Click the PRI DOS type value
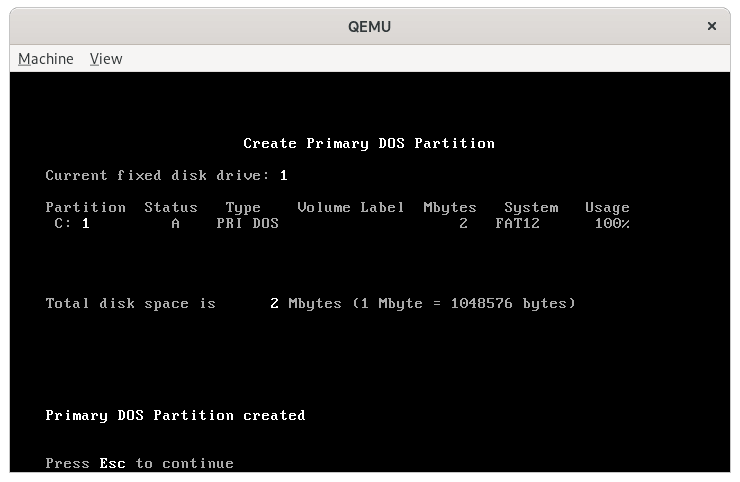 click(x=247, y=224)
